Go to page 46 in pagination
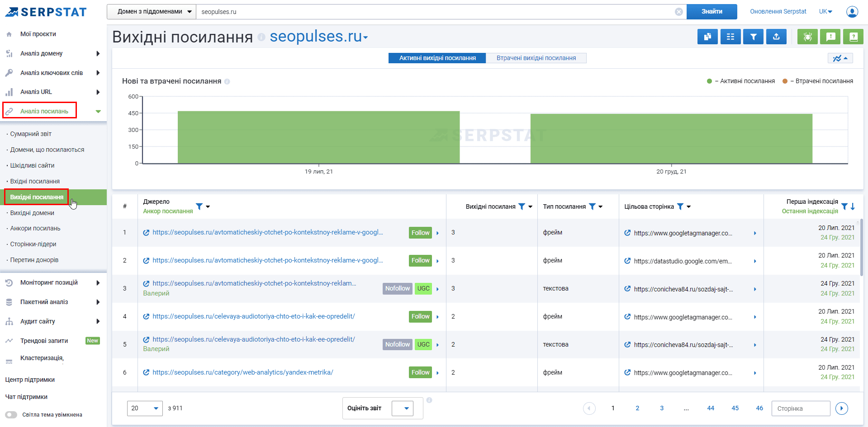This screenshot has width=868, height=427. click(x=759, y=408)
